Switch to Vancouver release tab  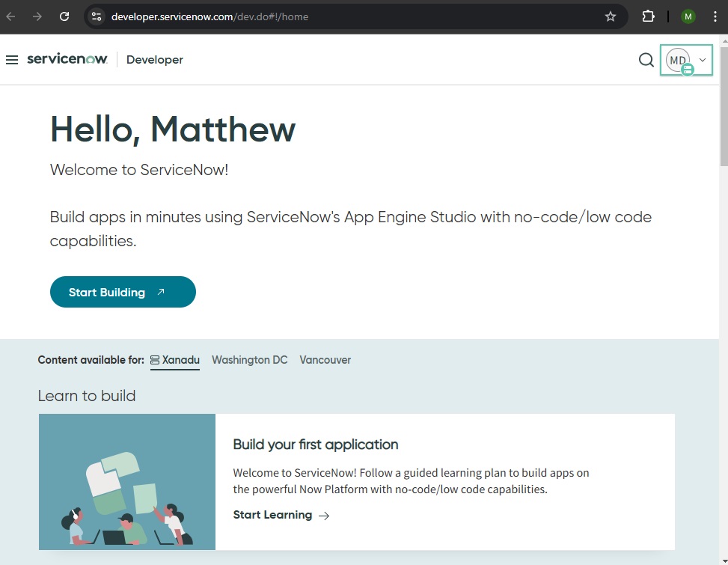(325, 360)
